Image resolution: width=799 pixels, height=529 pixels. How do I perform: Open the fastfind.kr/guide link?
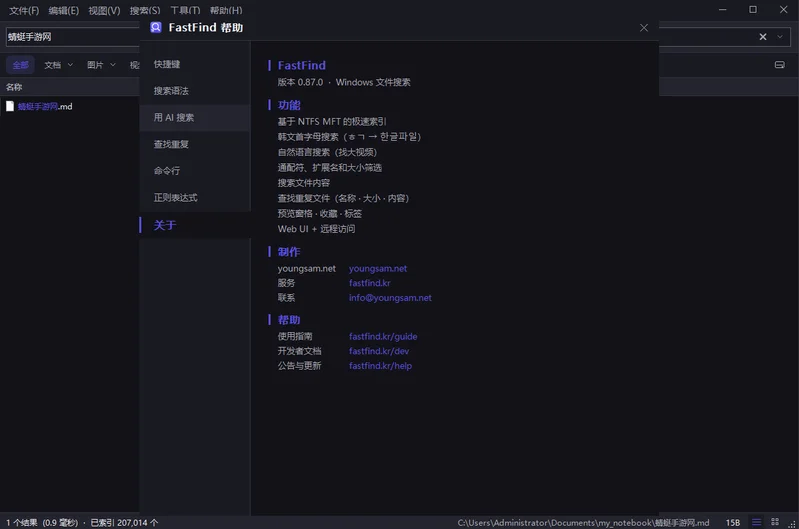coord(383,336)
